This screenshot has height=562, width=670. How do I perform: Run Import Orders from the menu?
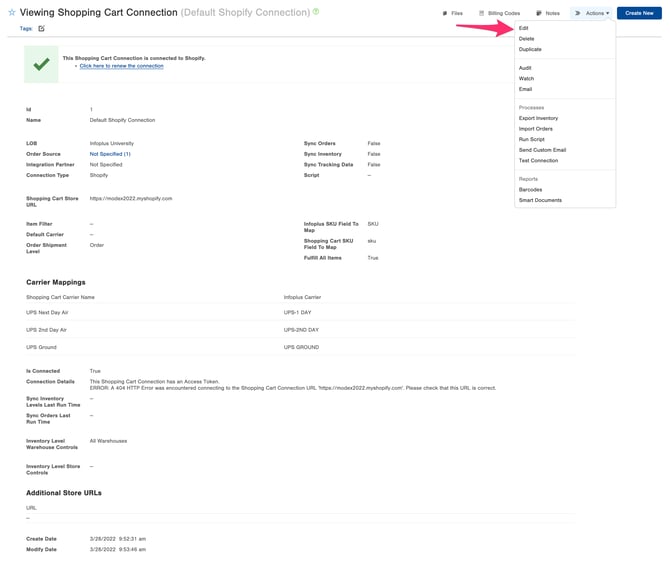pyautogui.click(x=535, y=129)
